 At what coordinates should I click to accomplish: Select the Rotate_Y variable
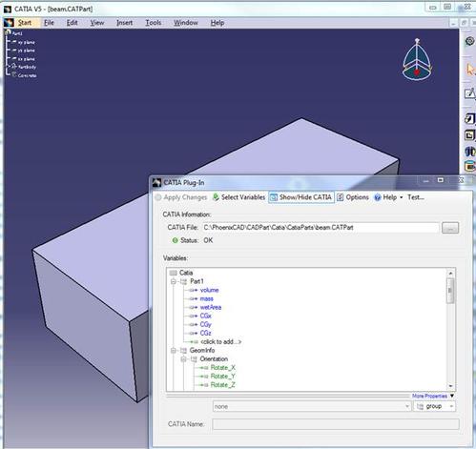click(223, 377)
